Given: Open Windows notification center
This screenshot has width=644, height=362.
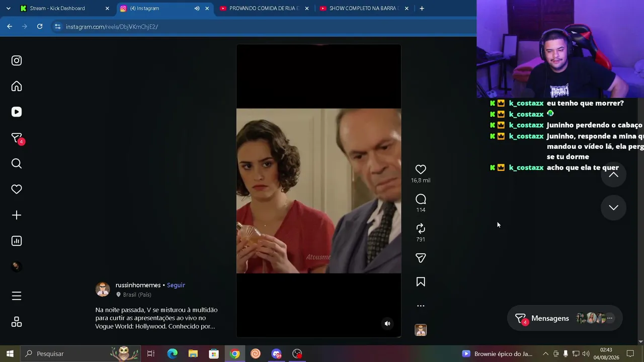Looking at the screenshot, I should [x=630, y=354].
